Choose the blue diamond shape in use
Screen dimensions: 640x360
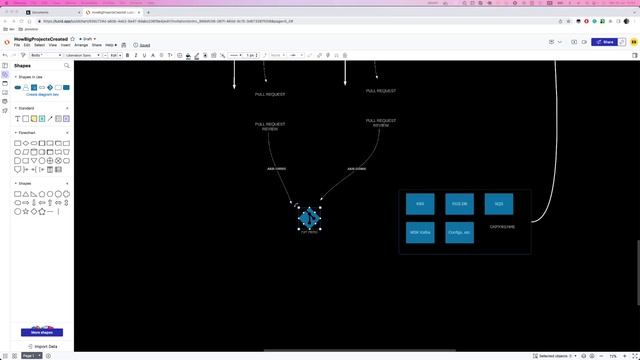tap(50, 87)
